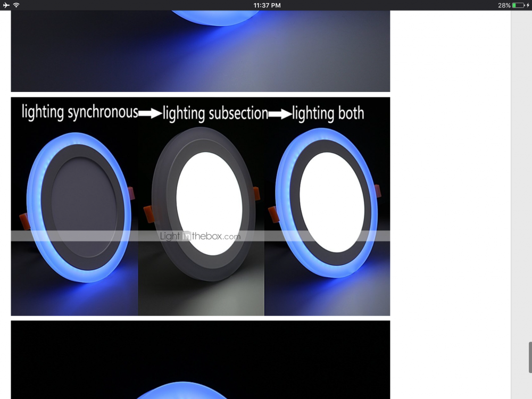Tap the airplane mode status icon

pos(6,5)
